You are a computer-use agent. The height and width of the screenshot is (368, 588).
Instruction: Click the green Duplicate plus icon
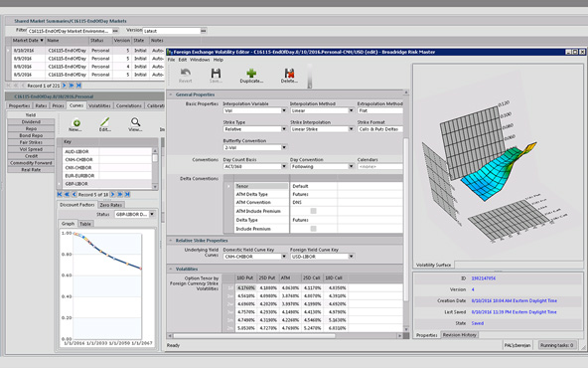pyautogui.click(x=251, y=73)
